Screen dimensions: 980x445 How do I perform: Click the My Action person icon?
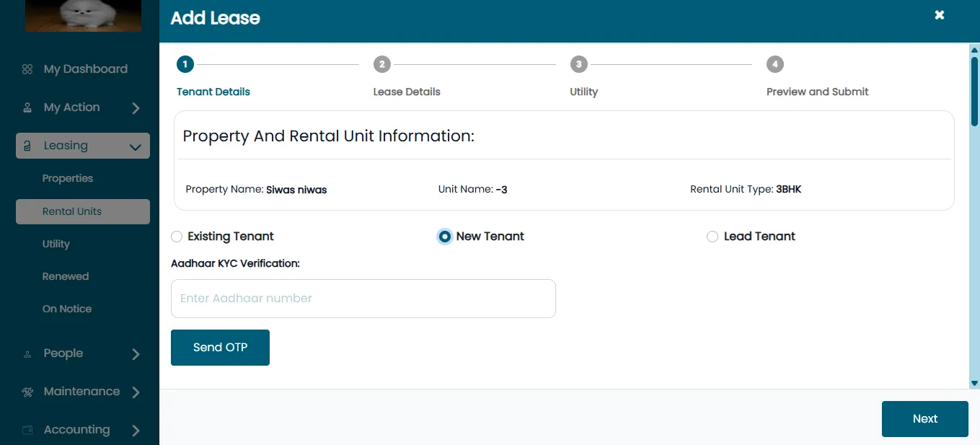tap(27, 107)
